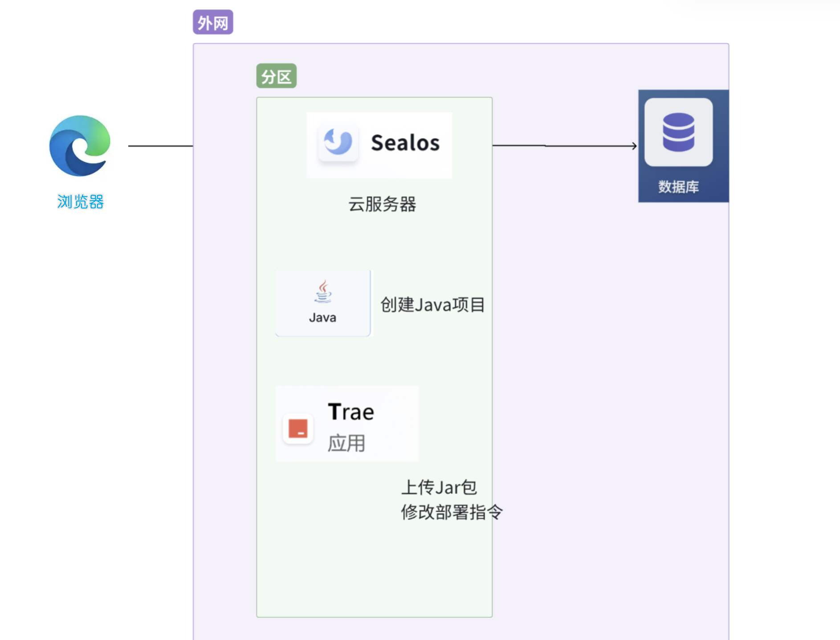840x640 pixels.
Task: Select the green 分区 tag
Action: 276,76
